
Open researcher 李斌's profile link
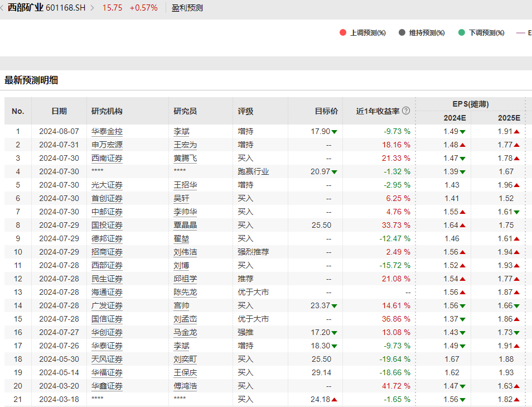click(182, 131)
